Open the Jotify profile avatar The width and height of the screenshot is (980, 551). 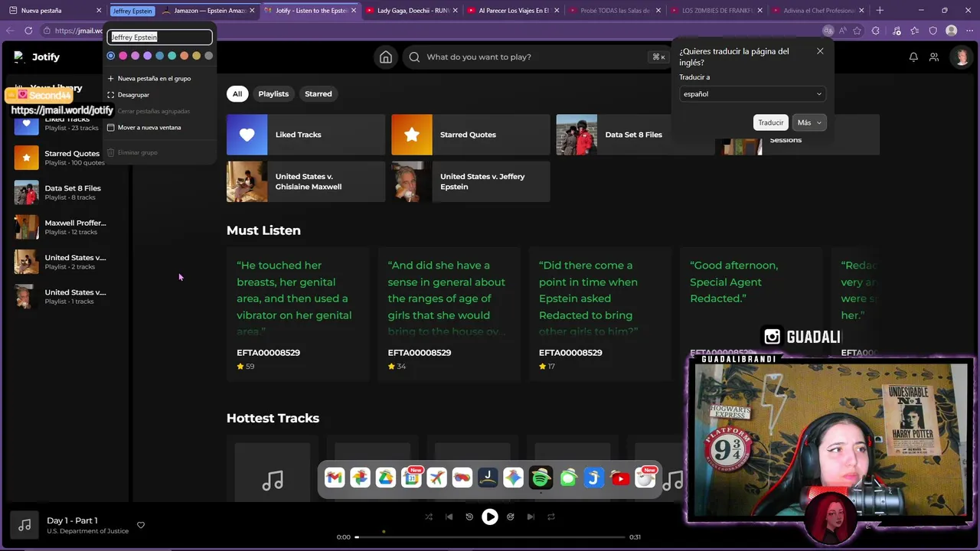[961, 57]
